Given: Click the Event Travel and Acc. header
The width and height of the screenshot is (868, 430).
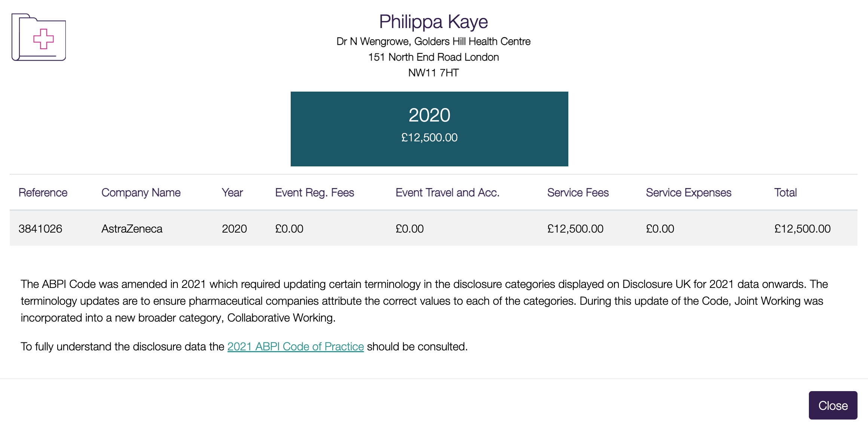Looking at the screenshot, I should point(447,193).
